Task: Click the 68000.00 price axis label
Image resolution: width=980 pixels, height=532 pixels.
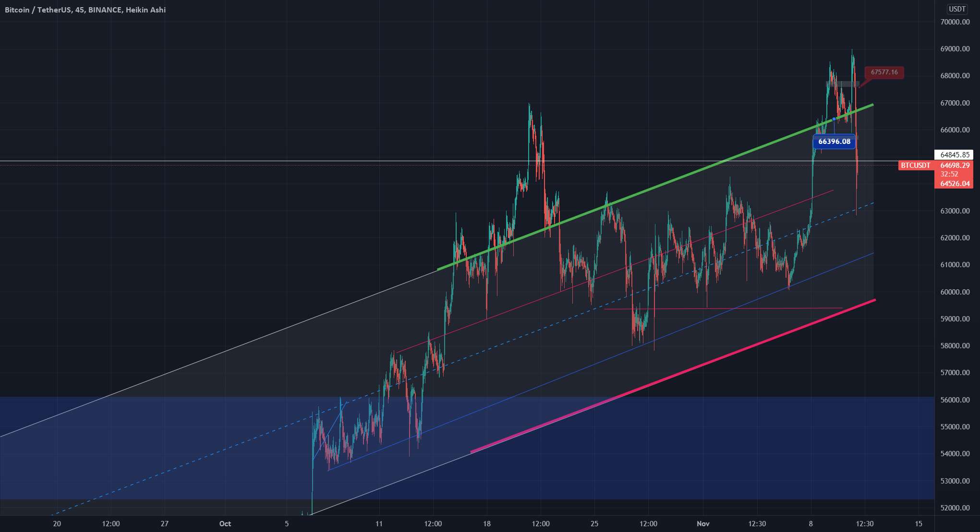Action: [x=955, y=76]
